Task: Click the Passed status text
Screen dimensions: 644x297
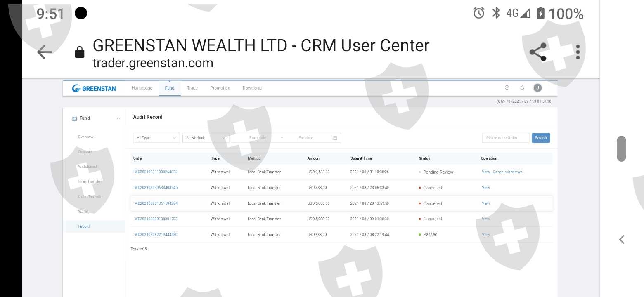Action: (x=430, y=235)
